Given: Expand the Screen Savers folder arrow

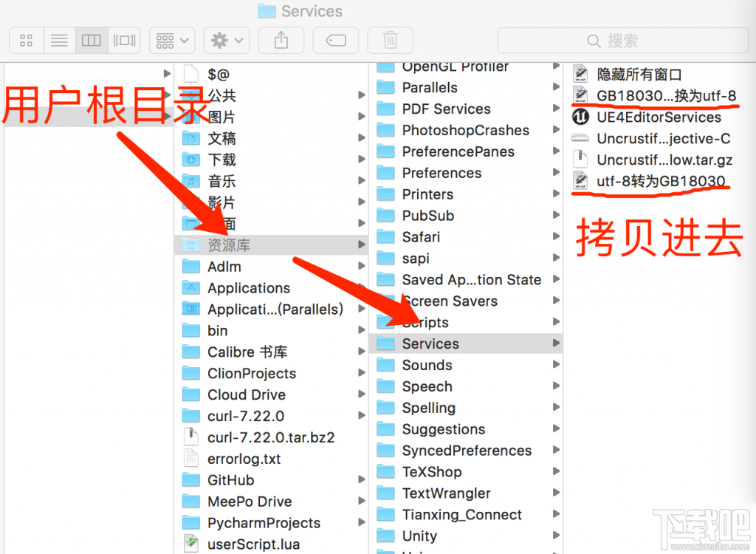Looking at the screenshot, I should 556,300.
